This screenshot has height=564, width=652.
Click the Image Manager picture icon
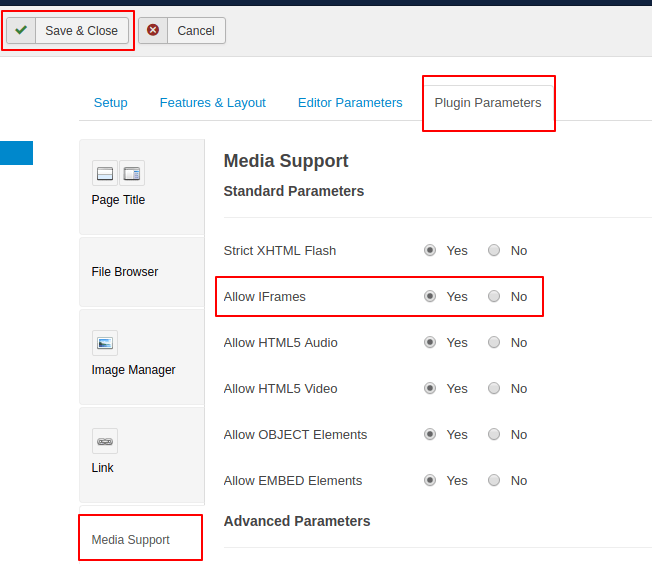point(105,343)
